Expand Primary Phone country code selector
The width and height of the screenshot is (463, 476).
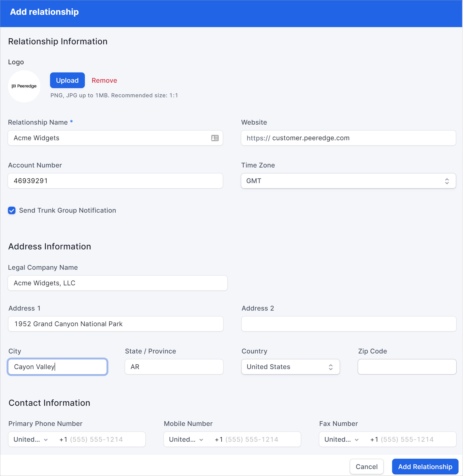(31, 439)
